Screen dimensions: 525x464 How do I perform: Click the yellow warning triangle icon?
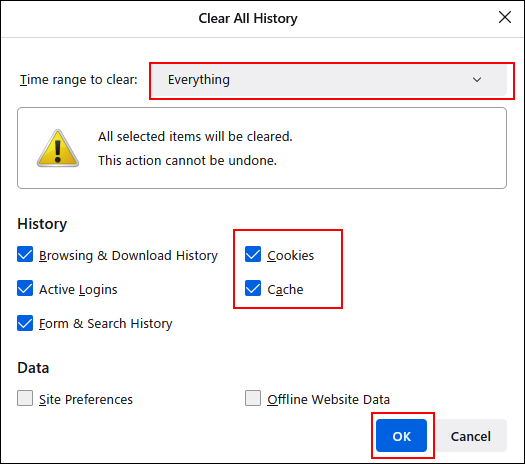point(58,148)
